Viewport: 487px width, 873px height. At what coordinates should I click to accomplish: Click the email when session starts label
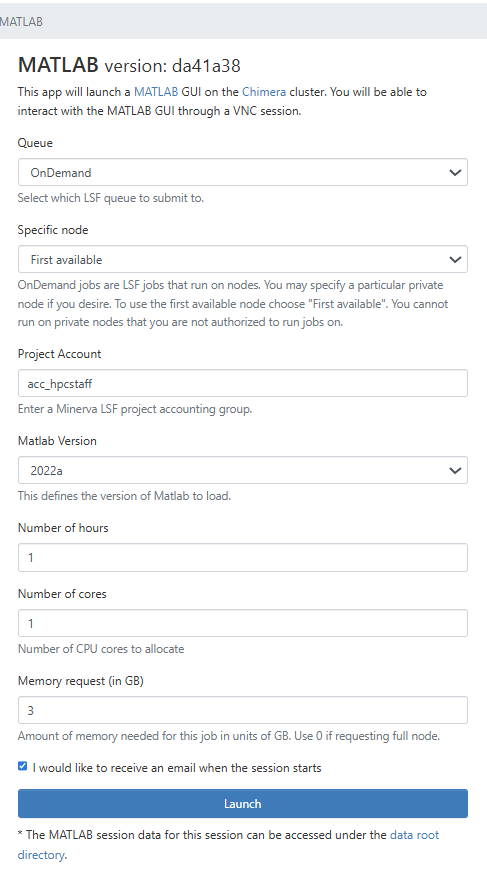(x=177, y=768)
